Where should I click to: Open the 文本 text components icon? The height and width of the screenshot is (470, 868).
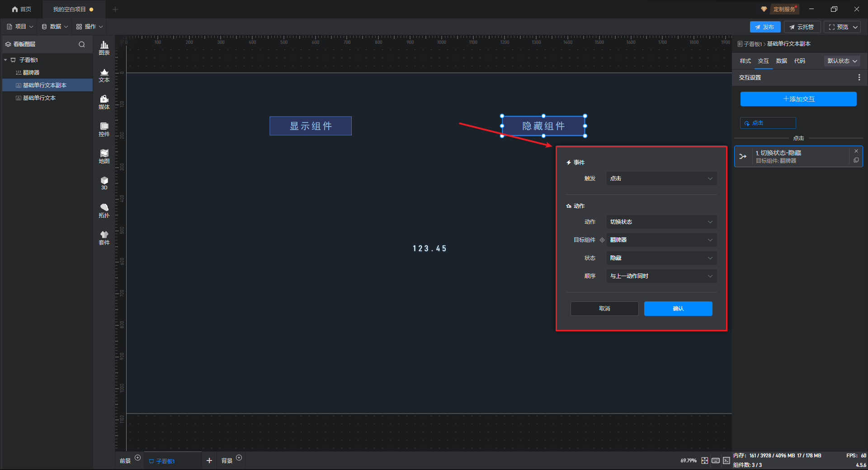(104, 75)
